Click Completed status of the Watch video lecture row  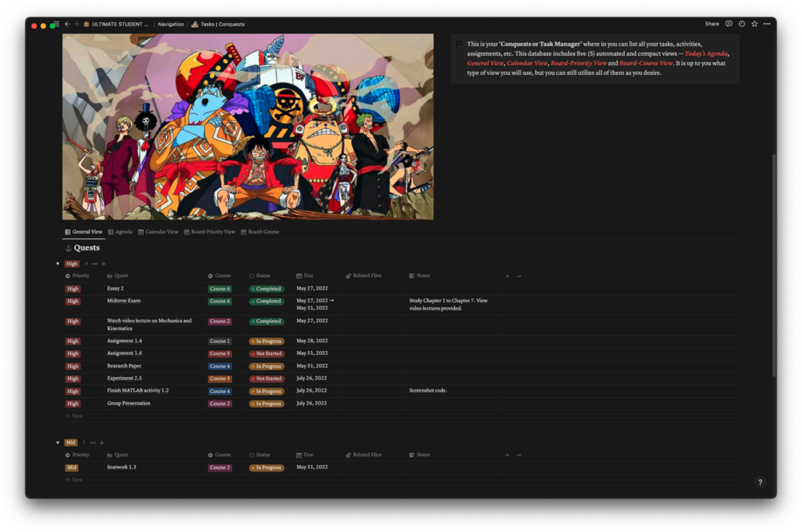point(267,321)
